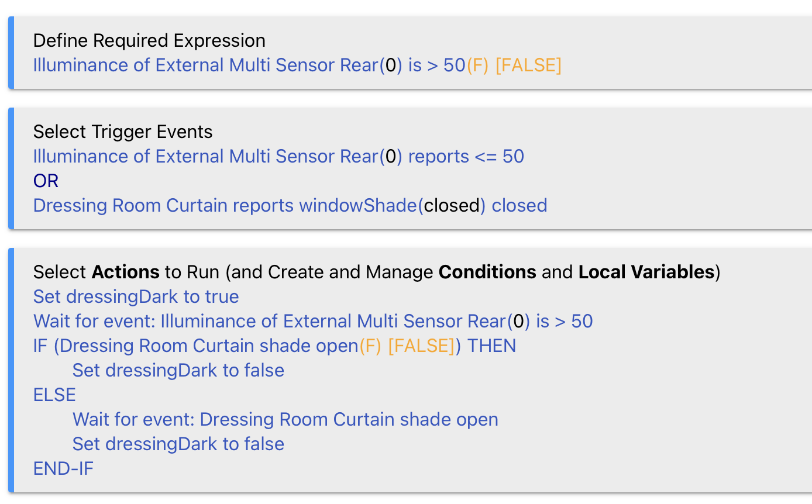Click trigger Illuminance reports <= 50
The width and height of the screenshot is (812, 504).
pyautogui.click(x=278, y=156)
